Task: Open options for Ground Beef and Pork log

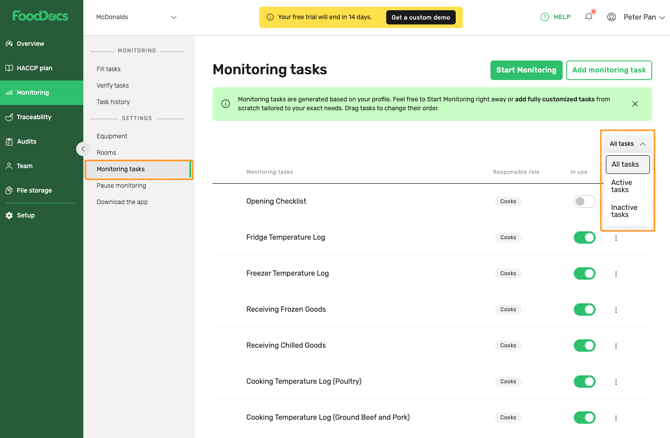Action: coord(616,418)
